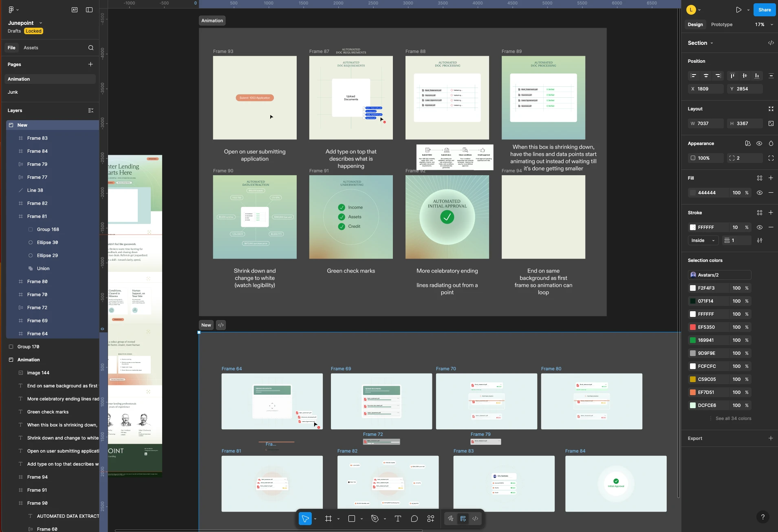Click the missing fonts icon in top bar
This screenshot has height=532, width=778.
tap(75, 10)
